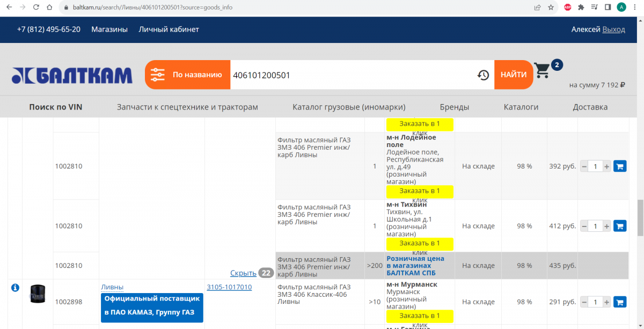
Task: Open the AdBlock extension icon
Action: click(x=567, y=8)
